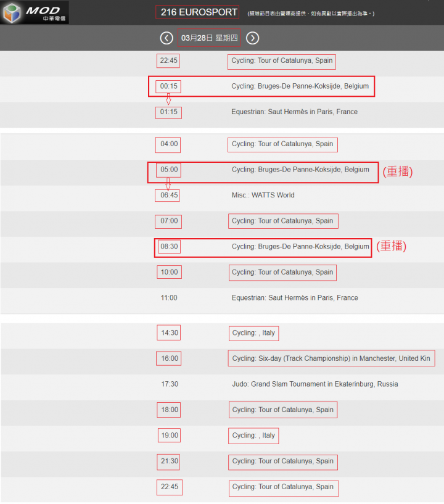Click the schedule disclaimer note beside channel title
This screenshot has height=504, width=444.
(311, 14)
